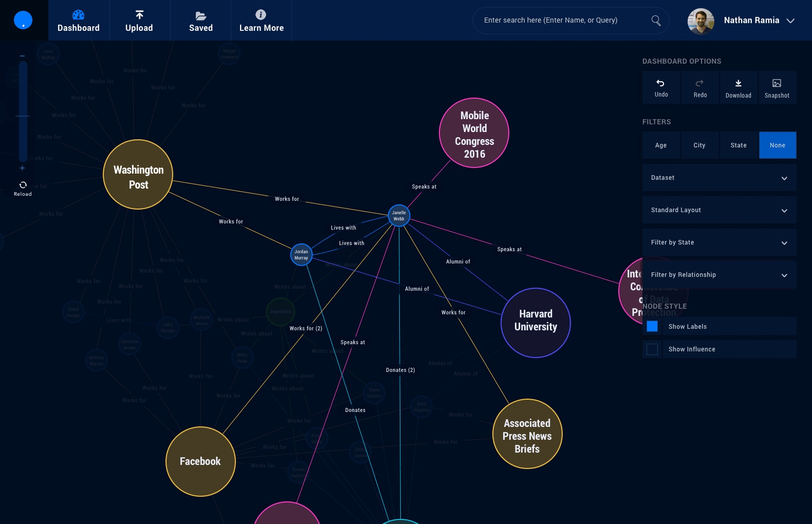Click Nathan Ramia profile photo
This screenshot has height=524, width=812.
point(701,21)
